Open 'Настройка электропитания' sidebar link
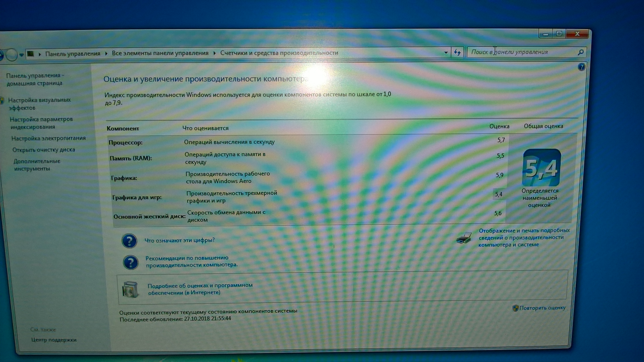This screenshot has width=644, height=362. point(48,138)
